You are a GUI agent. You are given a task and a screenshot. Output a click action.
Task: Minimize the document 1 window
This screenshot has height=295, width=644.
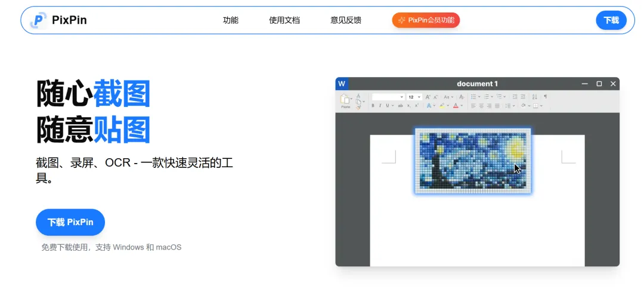585,84
